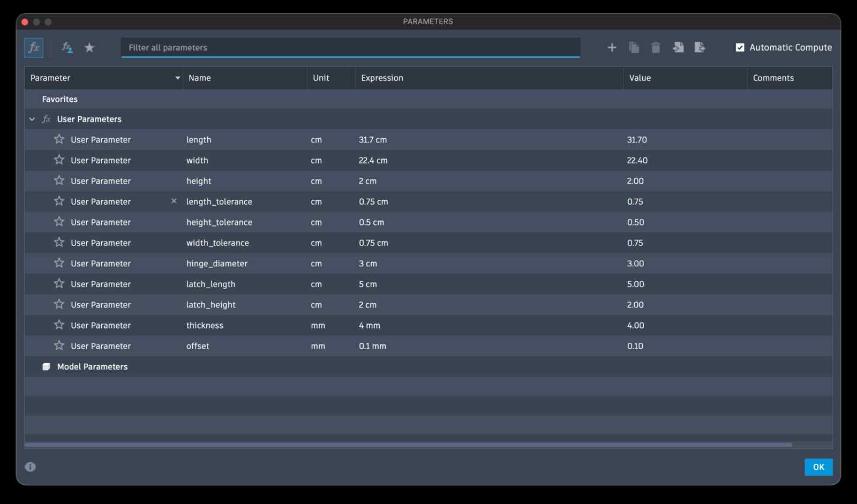857x504 pixels.
Task: Click the Unit column header
Action: click(331, 78)
